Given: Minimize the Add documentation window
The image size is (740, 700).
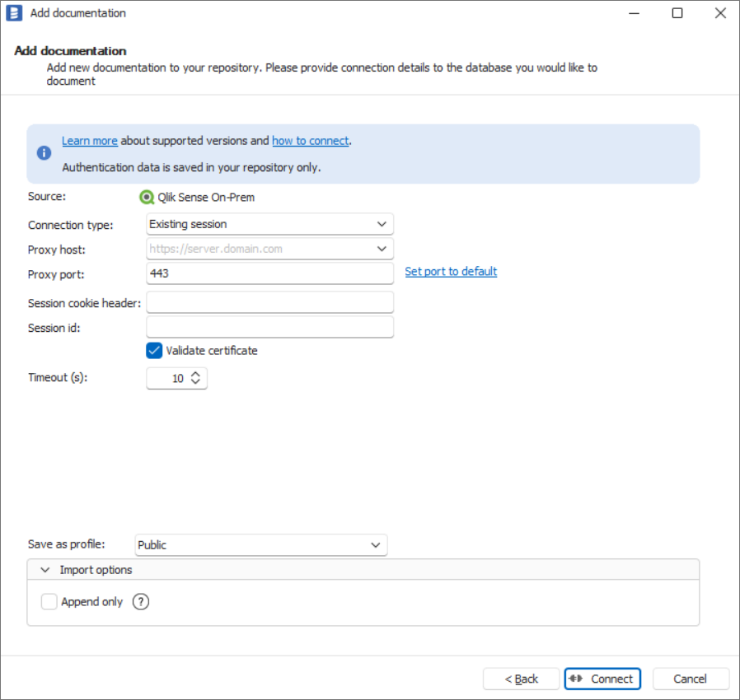Looking at the screenshot, I should coord(635,13).
